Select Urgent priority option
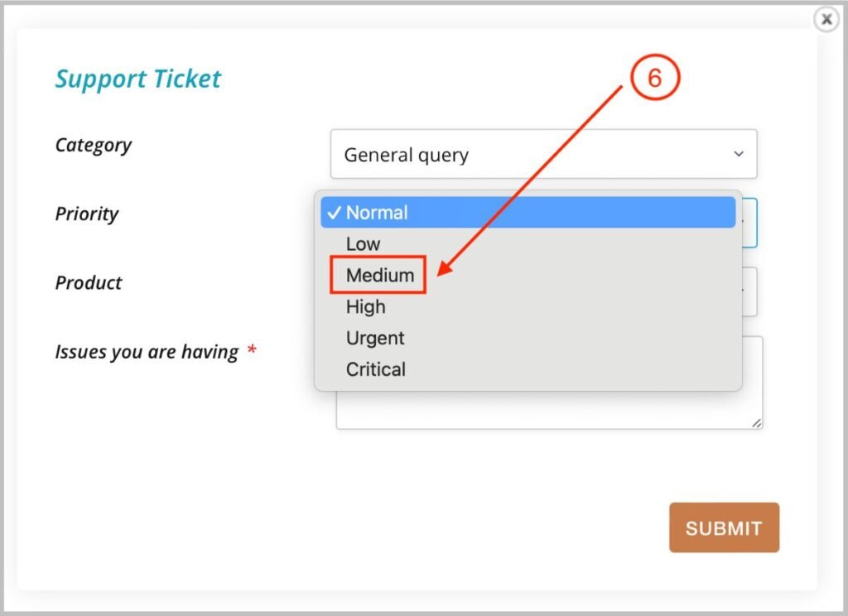The height and width of the screenshot is (616, 848). coord(375,339)
